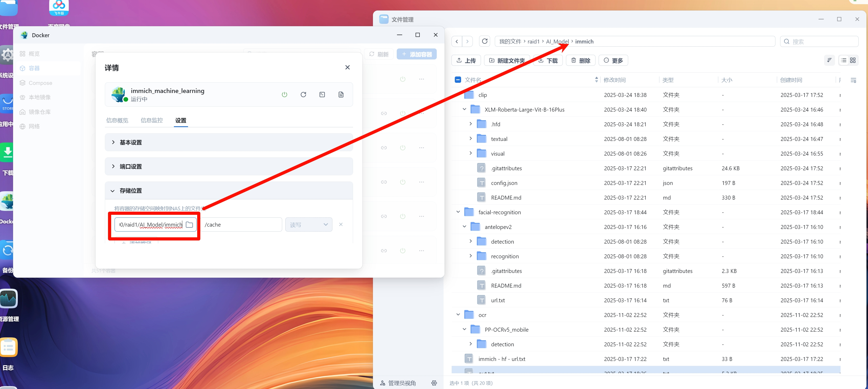
Task: Open the 读写 permission dropdown
Action: tap(308, 225)
